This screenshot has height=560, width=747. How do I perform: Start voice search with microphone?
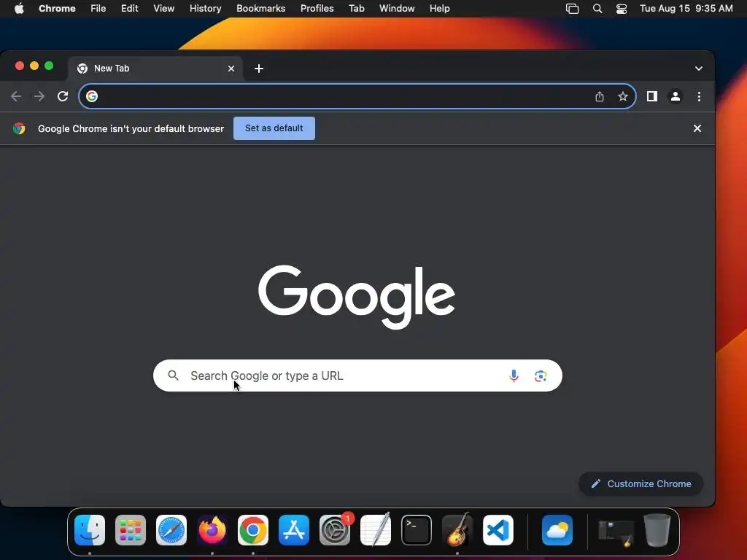click(x=514, y=376)
